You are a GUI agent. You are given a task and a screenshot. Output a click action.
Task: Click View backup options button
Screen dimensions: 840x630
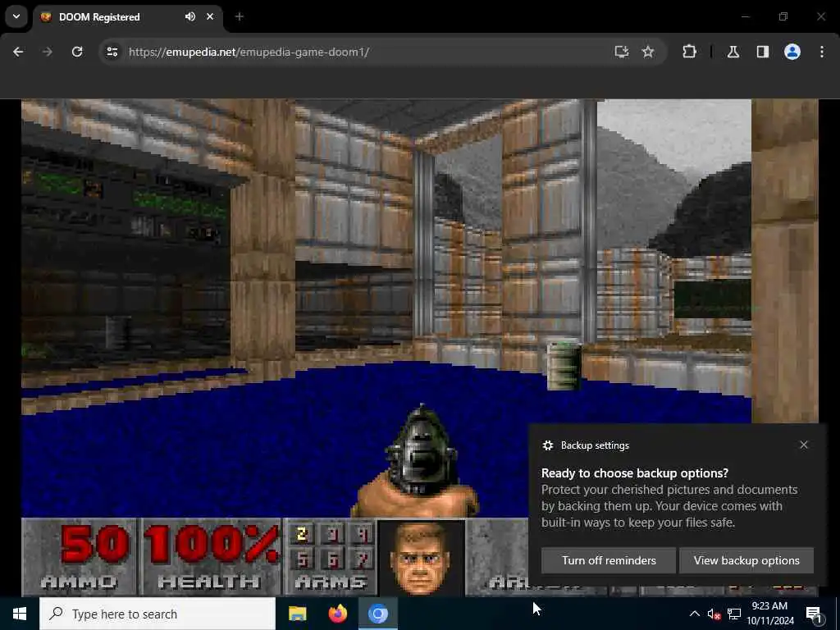pos(746,560)
